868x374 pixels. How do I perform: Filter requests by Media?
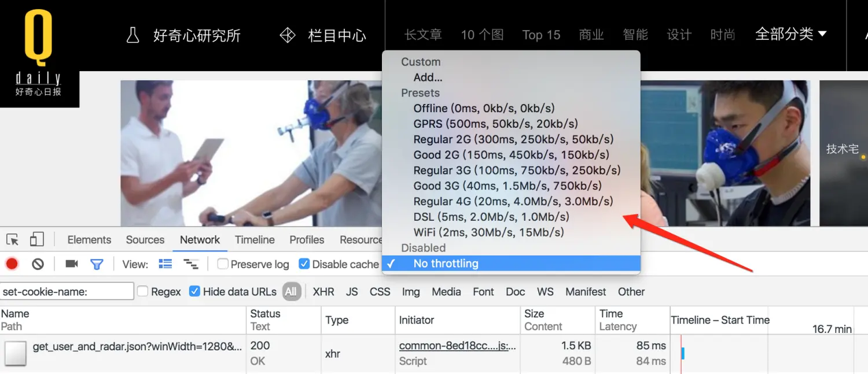[x=446, y=292]
